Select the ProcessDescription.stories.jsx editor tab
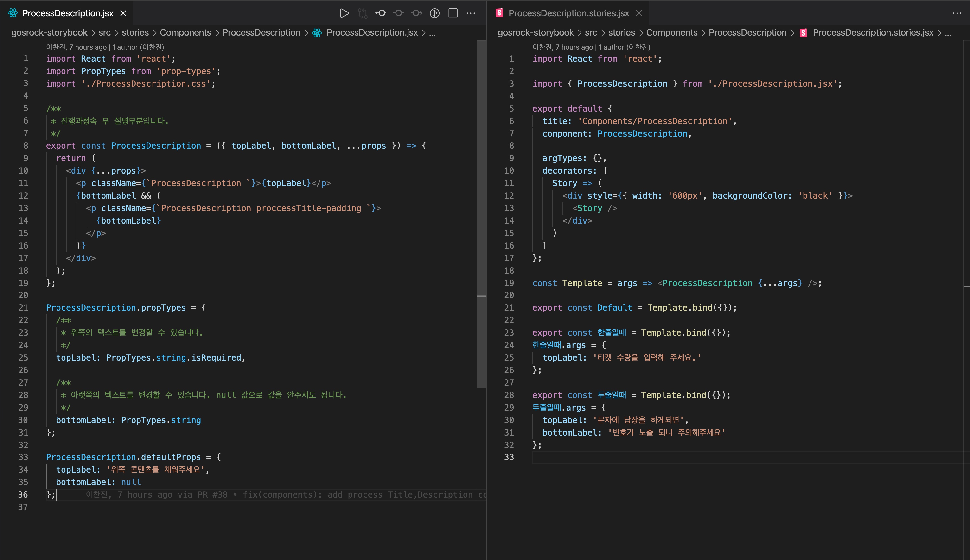970x560 pixels. pos(568,13)
